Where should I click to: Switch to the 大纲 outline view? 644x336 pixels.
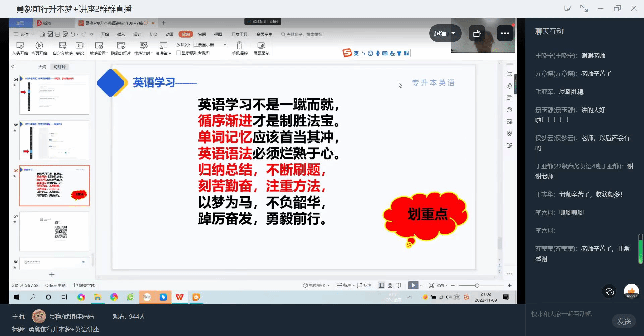tap(42, 67)
